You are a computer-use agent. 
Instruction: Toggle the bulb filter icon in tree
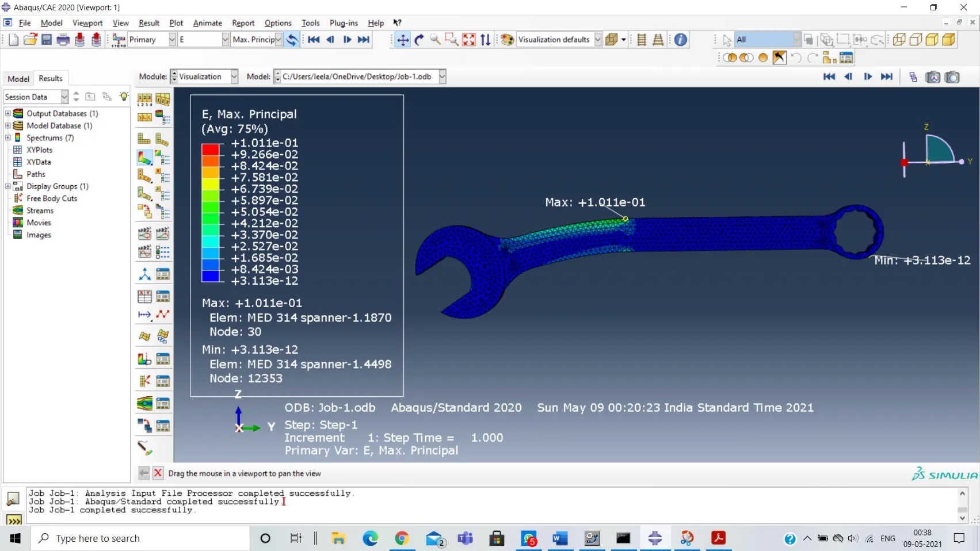tap(124, 97)
